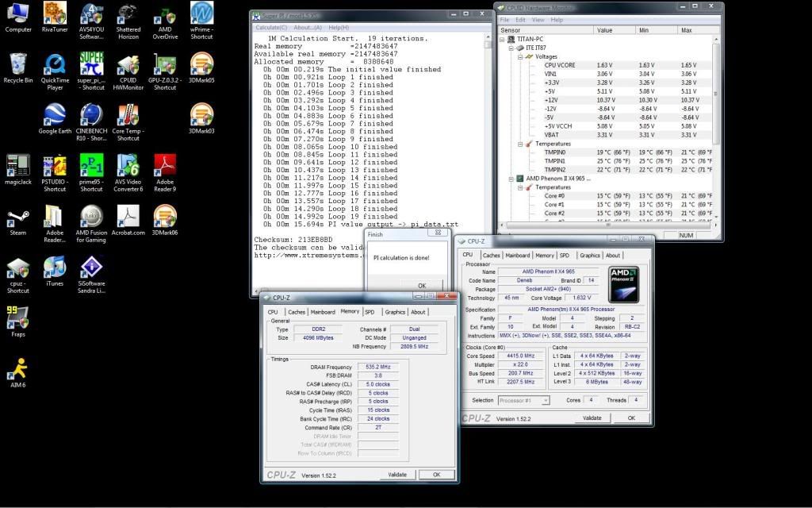Open the Help menu in Super PI
The image size is (812, 508).
[x=339, y=28]
